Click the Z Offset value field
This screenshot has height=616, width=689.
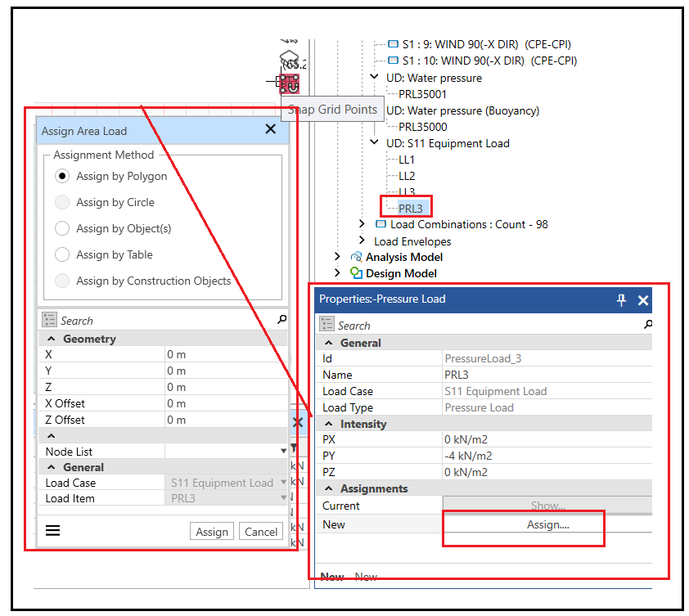226,420
